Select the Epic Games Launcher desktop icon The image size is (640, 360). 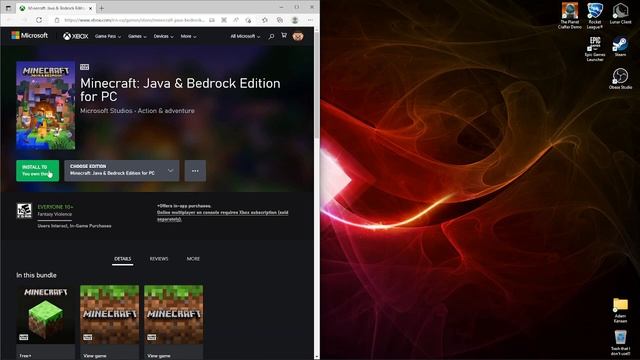pyautogui.click(x=595, y=49)
